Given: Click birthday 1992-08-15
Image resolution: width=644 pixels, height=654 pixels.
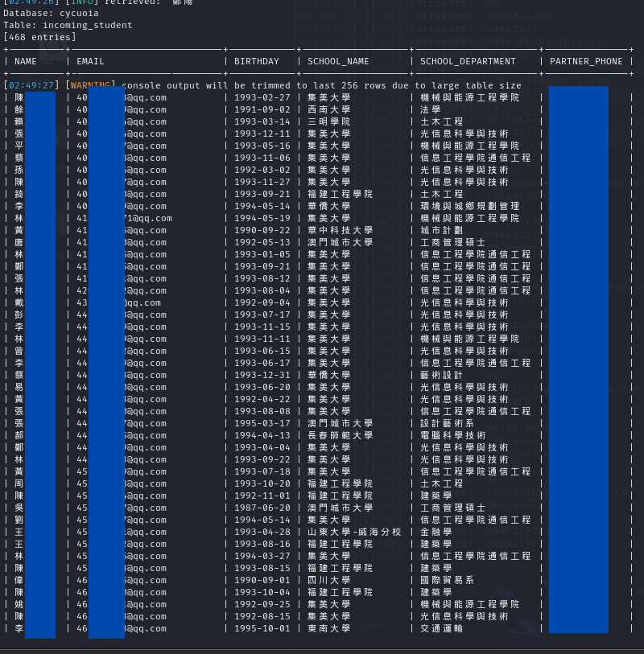Looking at the screenshot, I should (262, 616).
